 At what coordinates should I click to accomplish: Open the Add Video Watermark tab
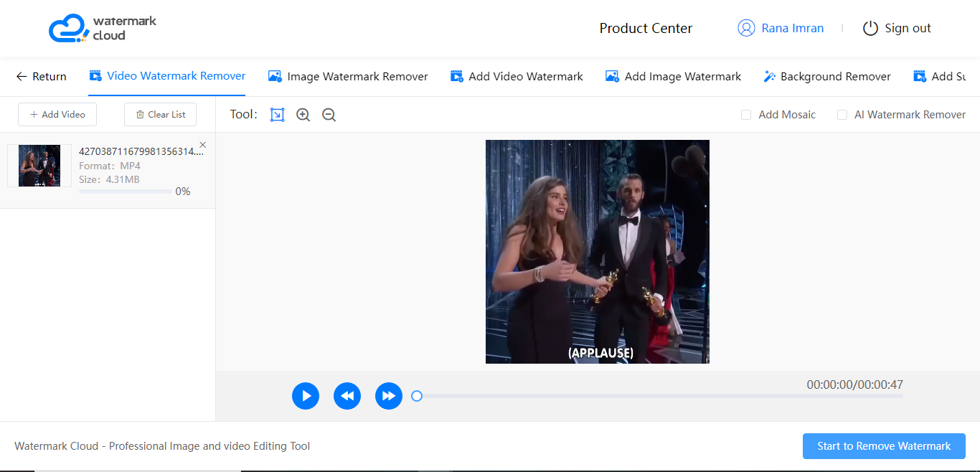(517, 76)
